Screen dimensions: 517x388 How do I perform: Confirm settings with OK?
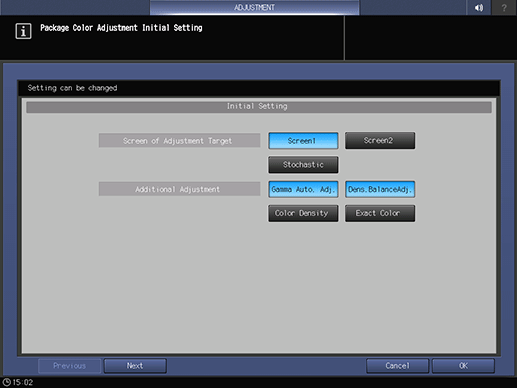463,366
